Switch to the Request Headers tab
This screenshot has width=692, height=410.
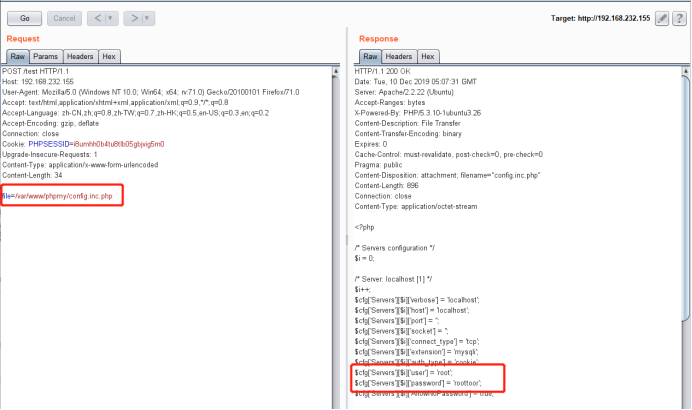pyautogui.click(x=80, y=56)
